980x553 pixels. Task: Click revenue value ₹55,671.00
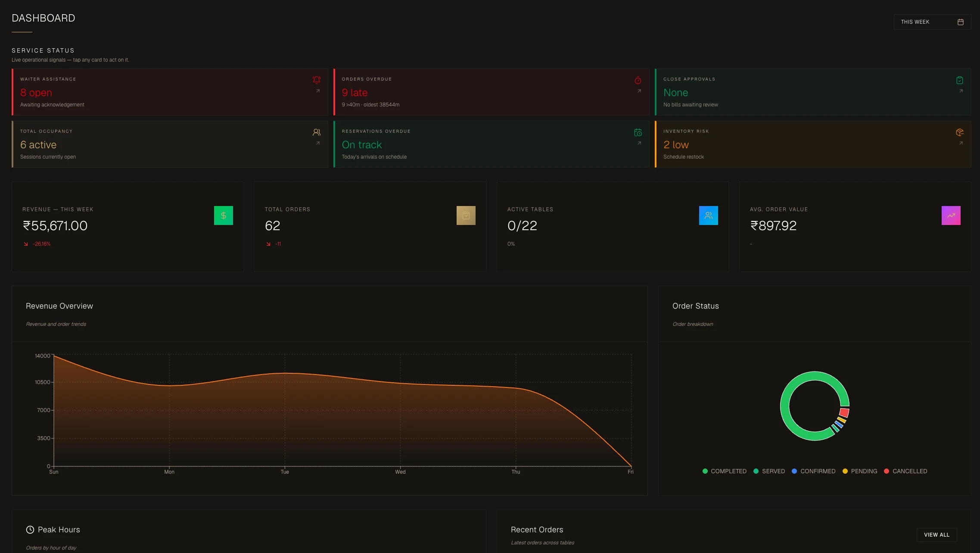tap(55, 225)
